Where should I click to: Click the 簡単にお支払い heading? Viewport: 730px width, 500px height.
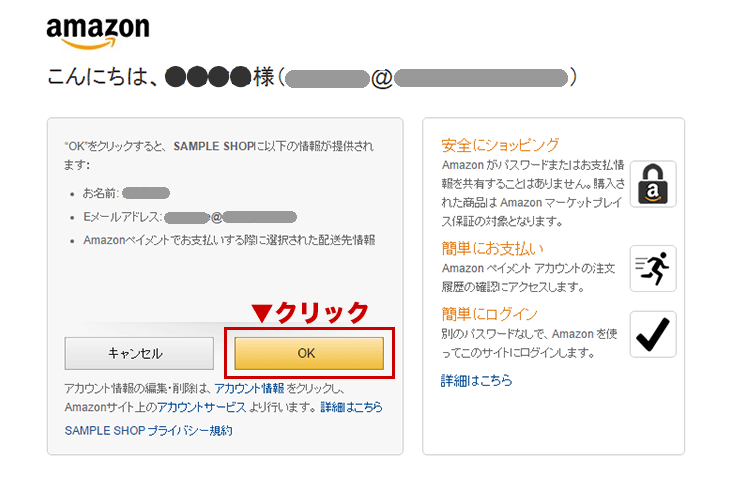[492, 248]
